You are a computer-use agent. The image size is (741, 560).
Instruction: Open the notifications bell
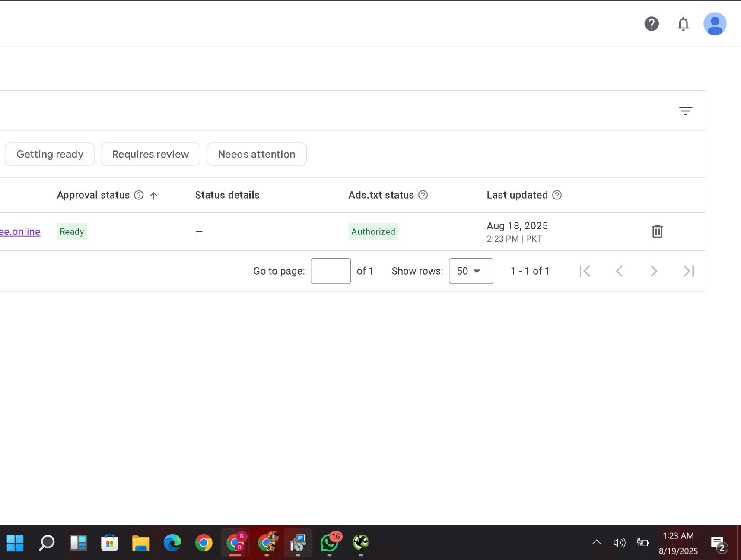[683, 24]
